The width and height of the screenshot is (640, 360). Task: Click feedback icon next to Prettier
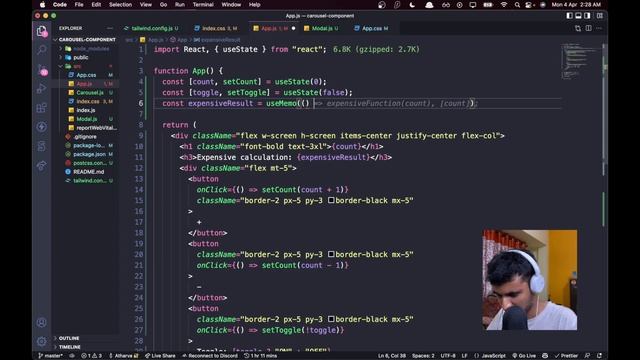pyautogui.click(x=587, y=356)
